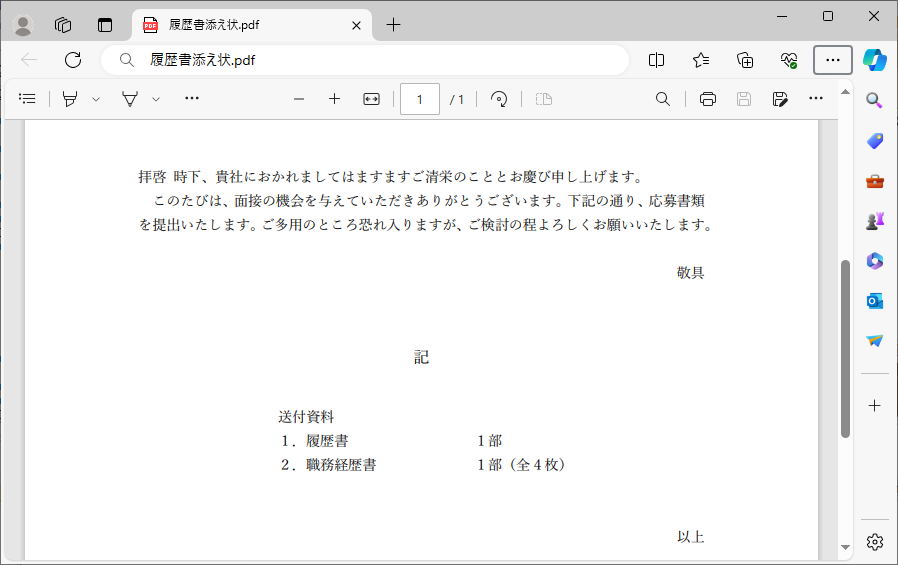Expand the highlight color dropdown arrow
Image resolution: width=898 pixels, height=565 pixels.
(x=96, y=99)
